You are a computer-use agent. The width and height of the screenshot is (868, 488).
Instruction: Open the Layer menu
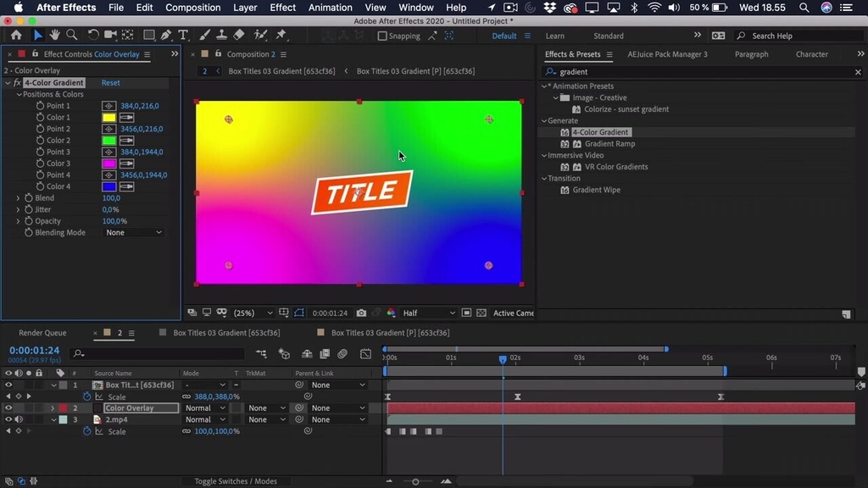245,8
